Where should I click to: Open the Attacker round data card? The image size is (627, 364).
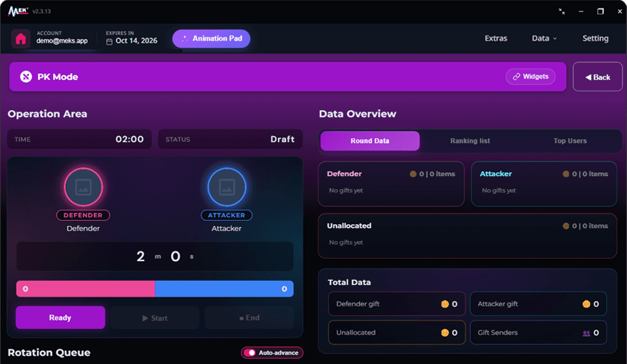pos(544,183)
